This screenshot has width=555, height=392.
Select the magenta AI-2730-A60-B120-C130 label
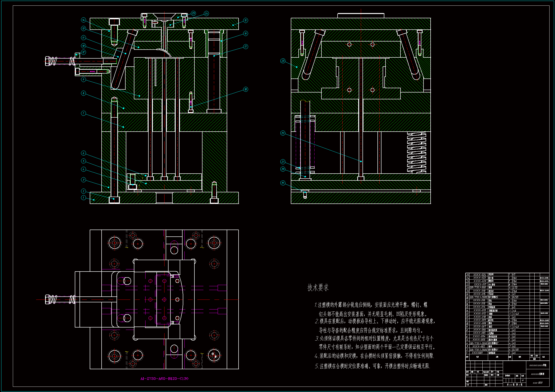(164, 378)
